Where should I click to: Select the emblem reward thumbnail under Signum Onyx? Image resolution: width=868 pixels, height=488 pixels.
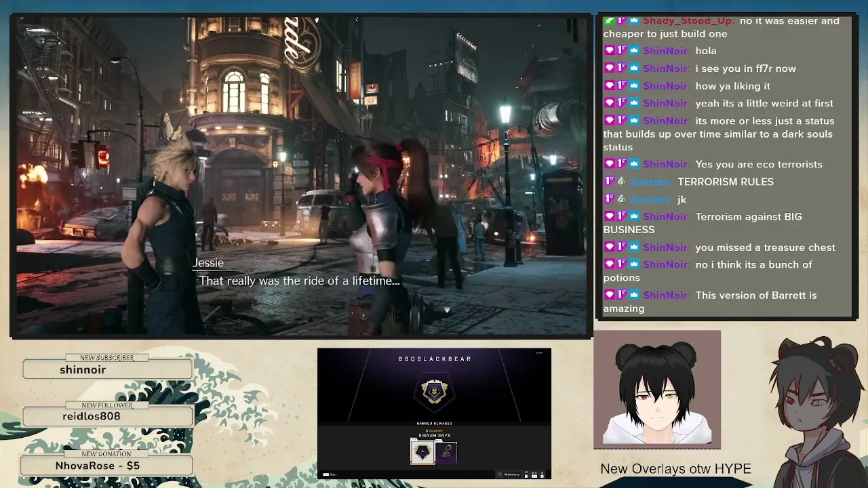coord(422,452)
